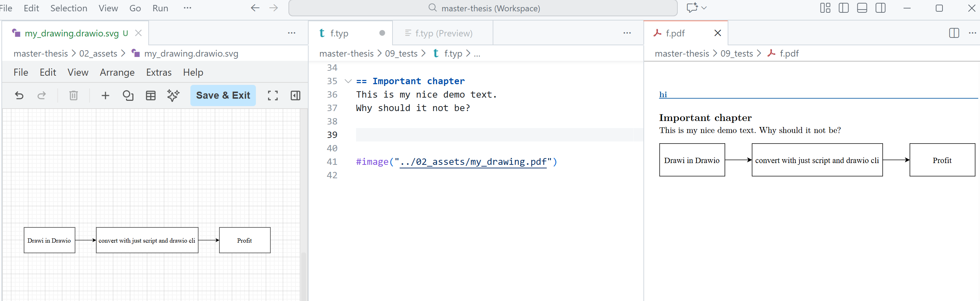Click the draw.io canvas vertical scrollbar
This screenshot has width=980, height=301.
(x=303, y=274)
